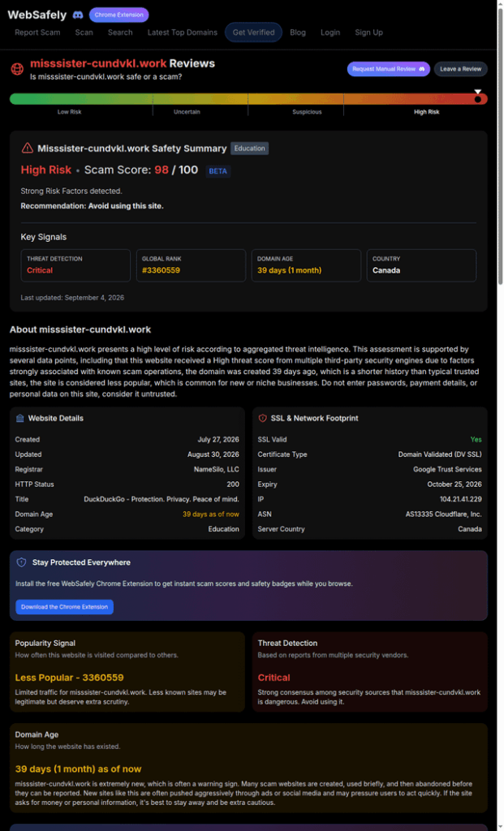The image size is (504, 831).
Task: Open the Chrome Extension pill button
Action: click(x=118, y=15)
